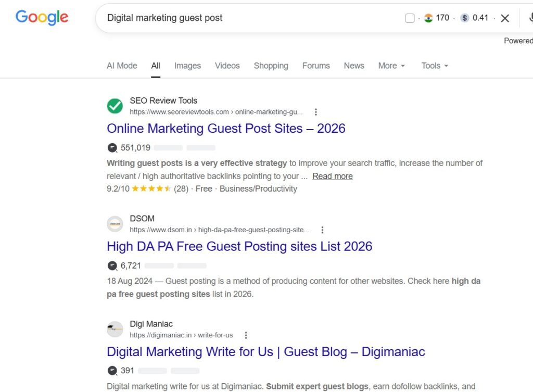This screenshot has width=533, height=392.
Task: Click the India flag volume icon
Action: pos(428,18)
